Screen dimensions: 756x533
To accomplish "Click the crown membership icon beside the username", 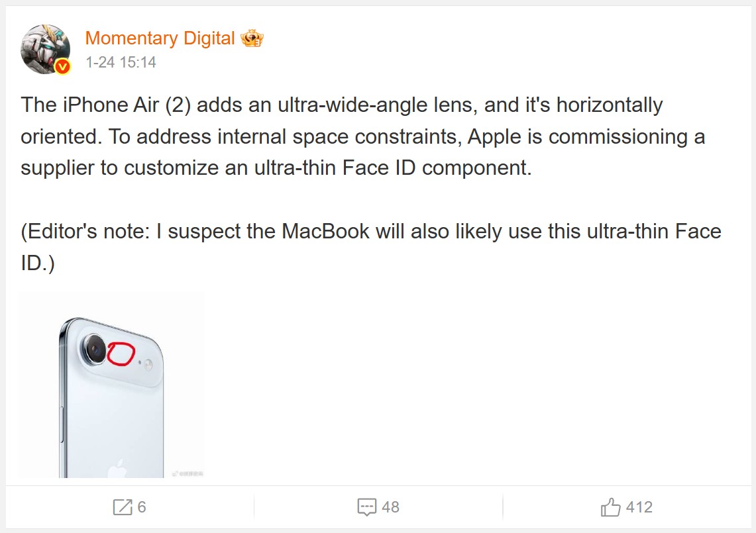I will 252,39.
